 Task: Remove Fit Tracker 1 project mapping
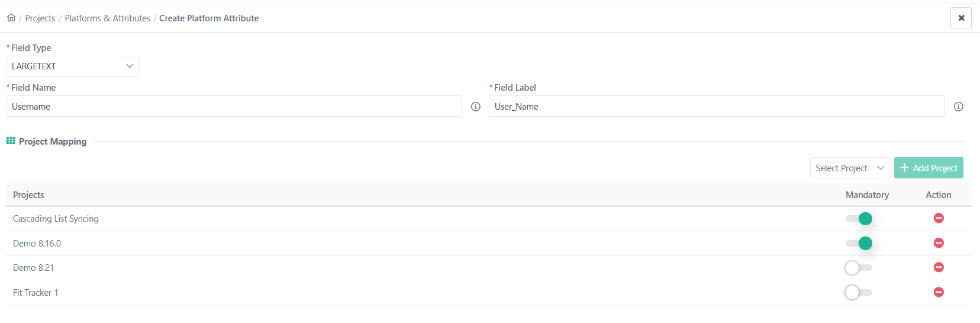(x=939, y=292)
